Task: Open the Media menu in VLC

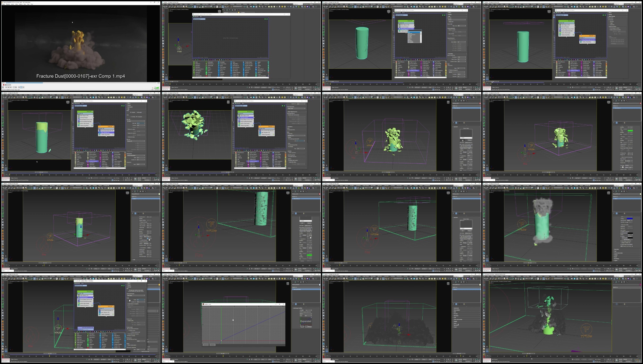Action: pyautogui.click(x=3, y=4)
